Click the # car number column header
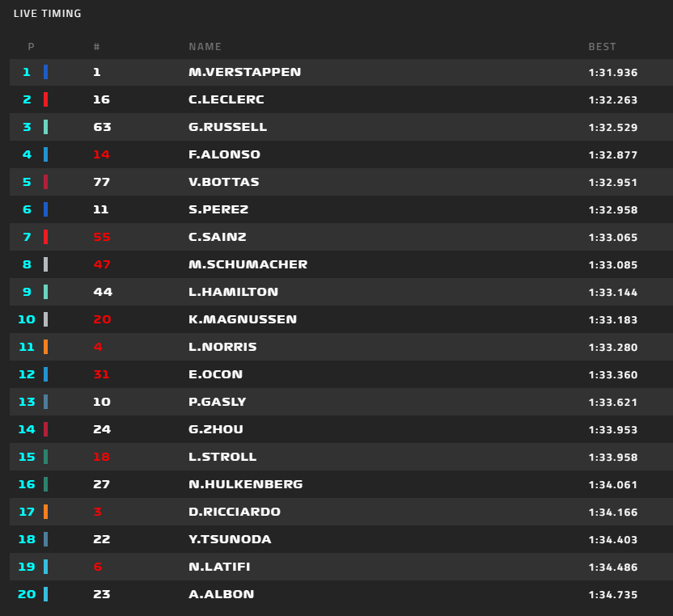 point(96,47)
